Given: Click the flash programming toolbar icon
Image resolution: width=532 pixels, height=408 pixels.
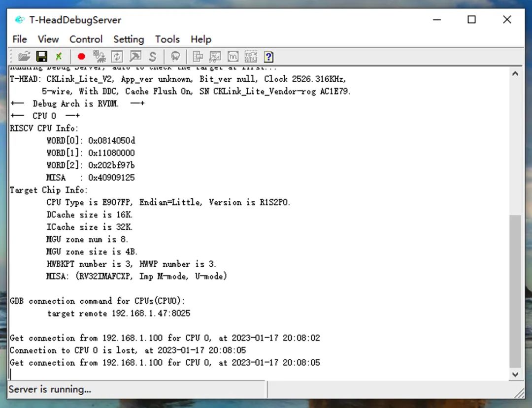Looking at the screenshot, I should click(x=215, y=56).
